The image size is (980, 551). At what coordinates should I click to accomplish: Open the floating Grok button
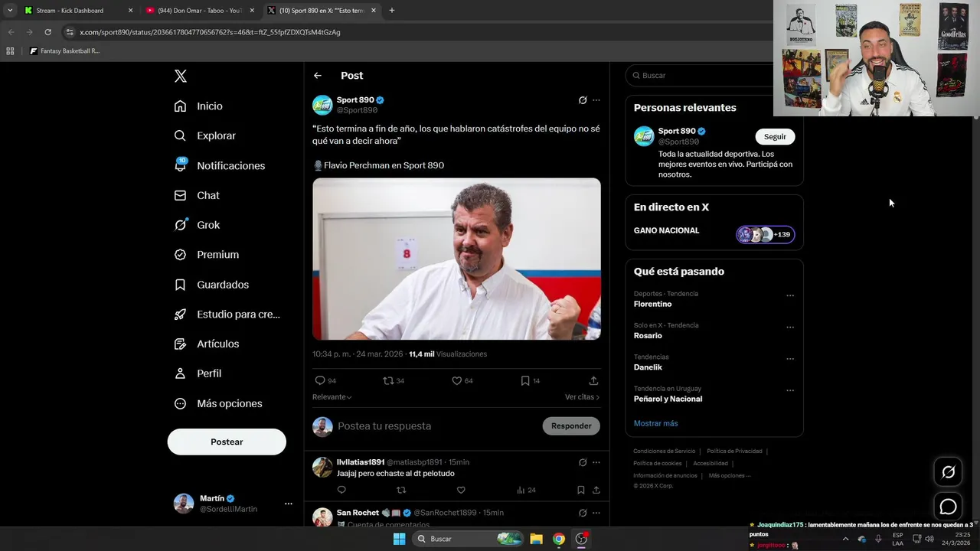(x=948, y=472)
